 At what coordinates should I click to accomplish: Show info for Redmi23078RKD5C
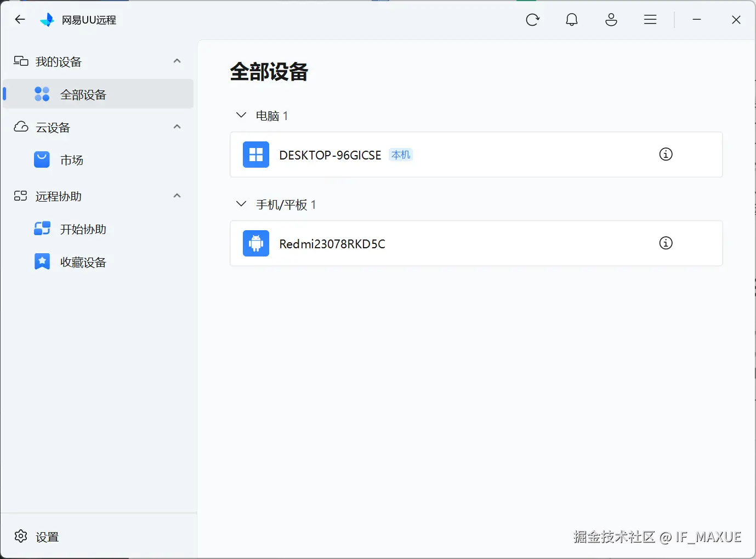(x=666, y=243)
